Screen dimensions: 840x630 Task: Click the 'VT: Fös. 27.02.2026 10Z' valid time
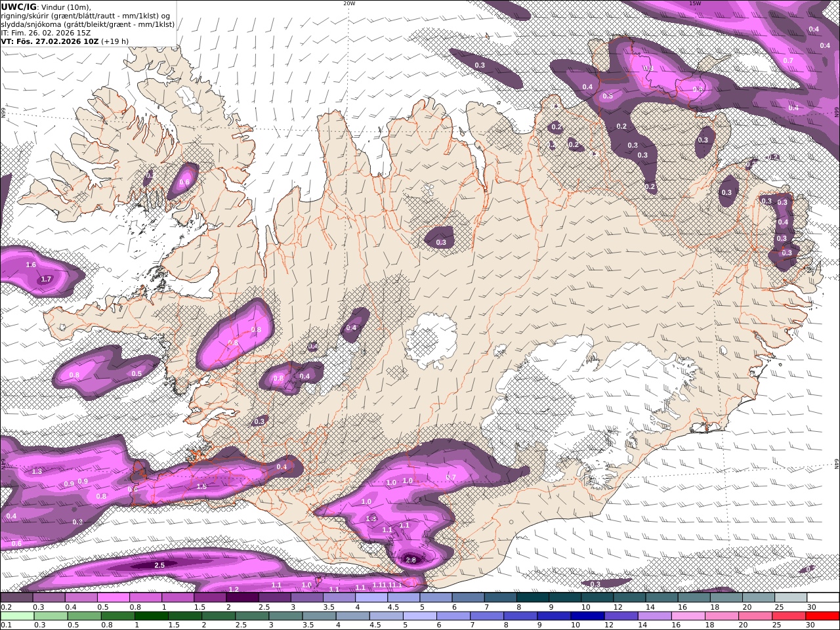point(50,41)
